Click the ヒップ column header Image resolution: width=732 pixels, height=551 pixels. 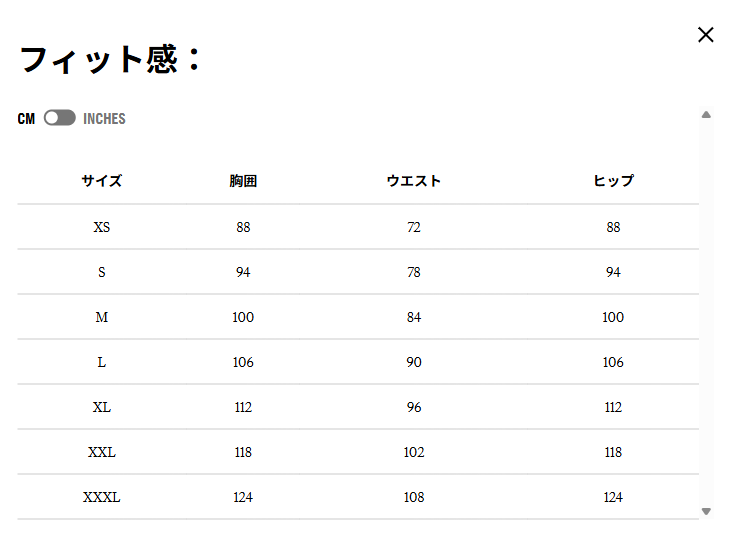(613, 181)
